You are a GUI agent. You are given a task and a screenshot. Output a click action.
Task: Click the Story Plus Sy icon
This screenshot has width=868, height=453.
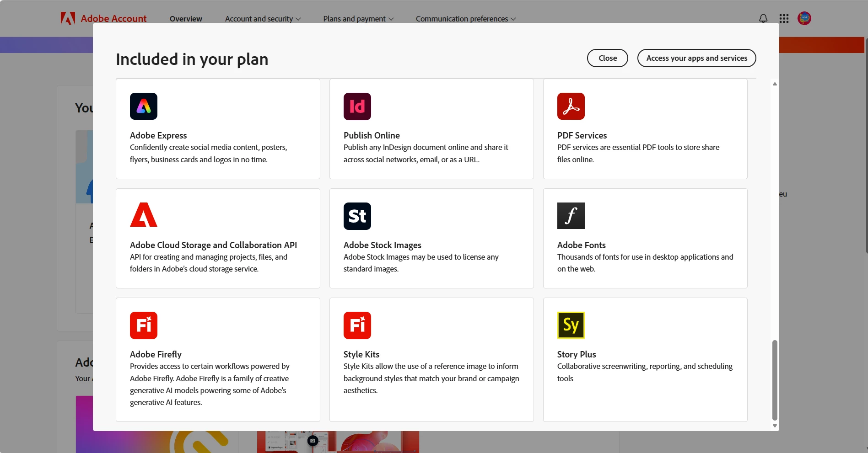tap(571, 325)
